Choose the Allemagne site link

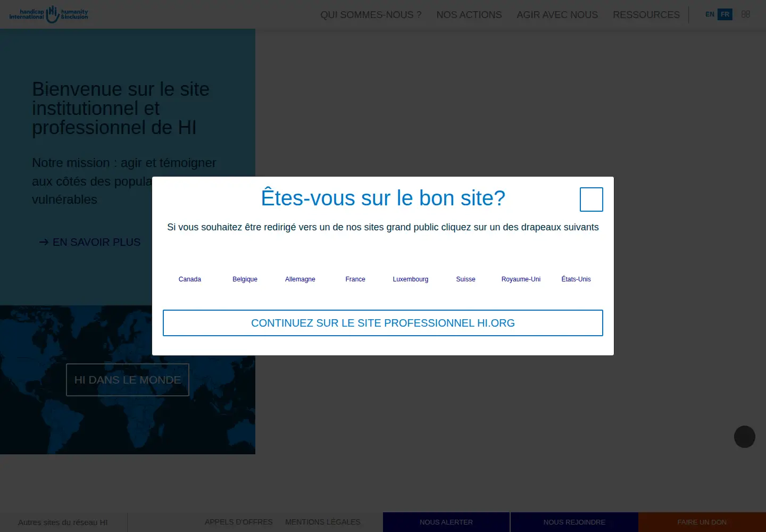click(300, 279)
